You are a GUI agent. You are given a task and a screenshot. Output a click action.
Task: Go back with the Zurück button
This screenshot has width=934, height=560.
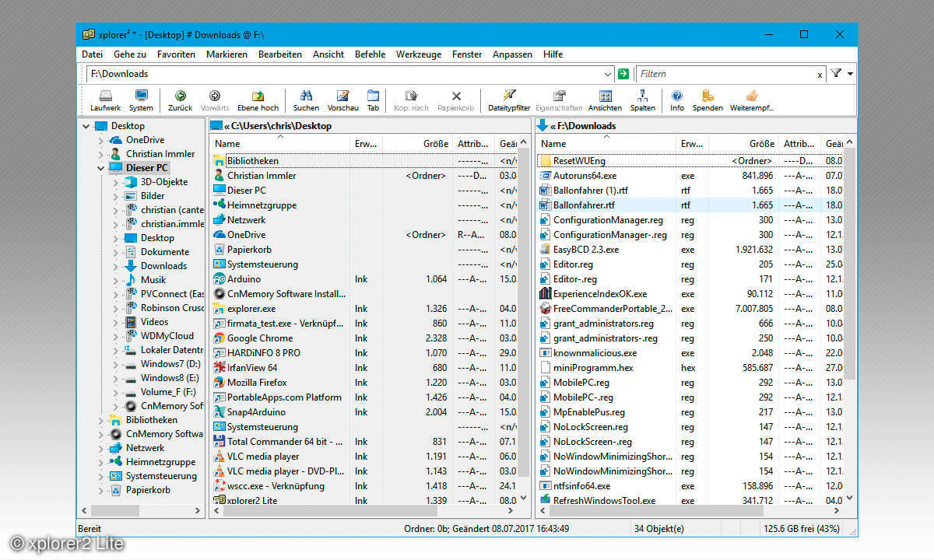pos(181,100)
